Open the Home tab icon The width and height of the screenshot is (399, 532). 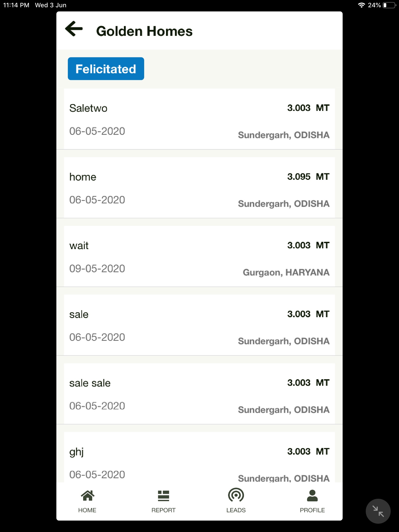pos(88,496)
